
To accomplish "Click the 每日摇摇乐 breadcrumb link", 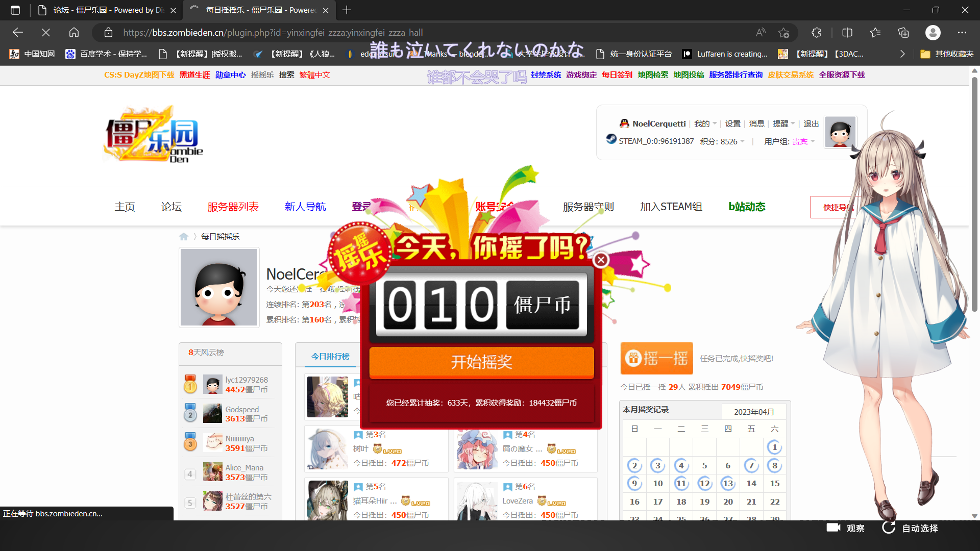I will coord(220,236).
